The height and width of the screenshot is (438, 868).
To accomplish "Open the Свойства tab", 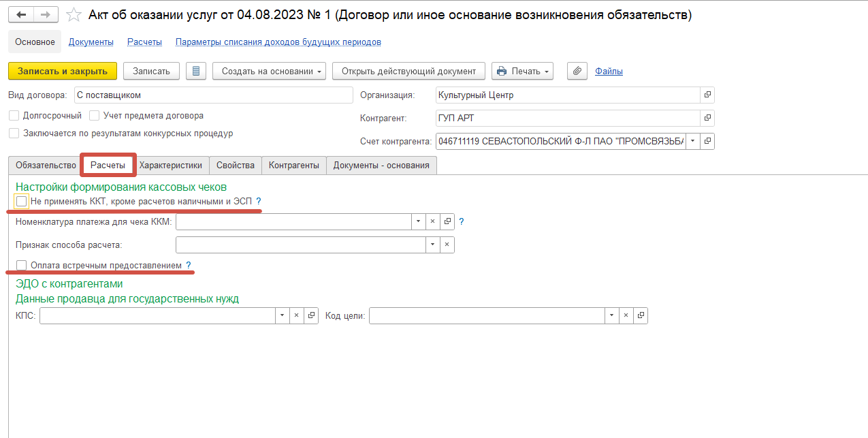I will (x=236, y=165).
